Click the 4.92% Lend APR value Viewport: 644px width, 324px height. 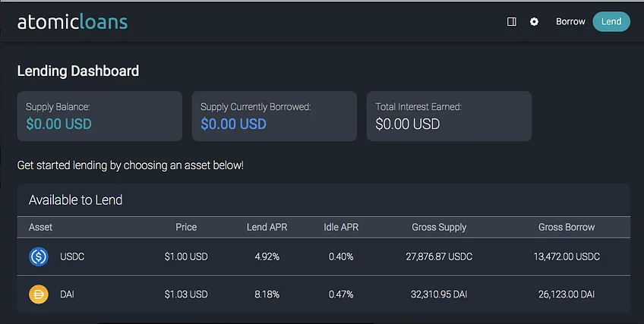(267, 256)
